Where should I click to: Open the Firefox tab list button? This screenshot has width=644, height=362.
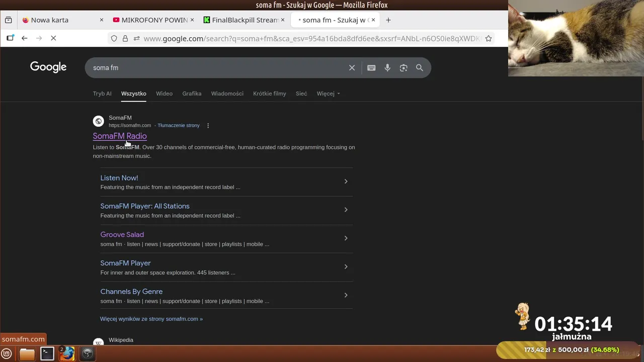[8, 20]
